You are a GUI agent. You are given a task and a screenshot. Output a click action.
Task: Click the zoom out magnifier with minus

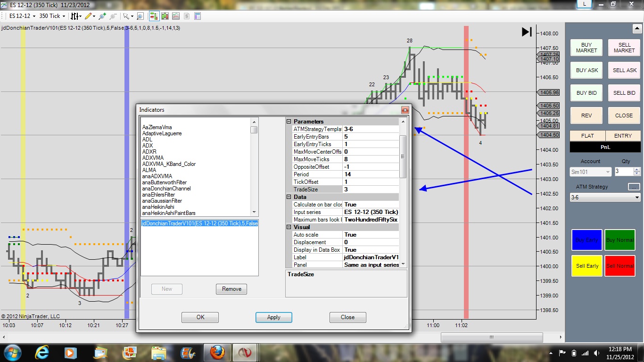113,16
